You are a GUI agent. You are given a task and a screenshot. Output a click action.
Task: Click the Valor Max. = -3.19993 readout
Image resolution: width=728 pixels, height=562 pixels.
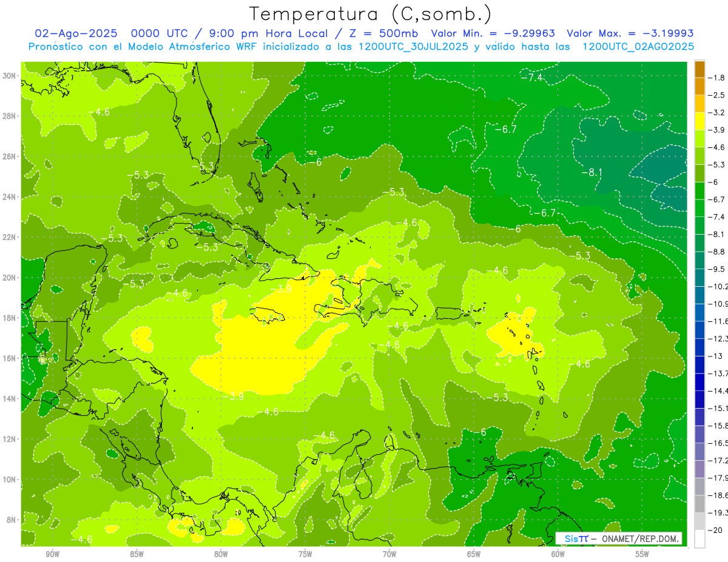tap(630, 33)
